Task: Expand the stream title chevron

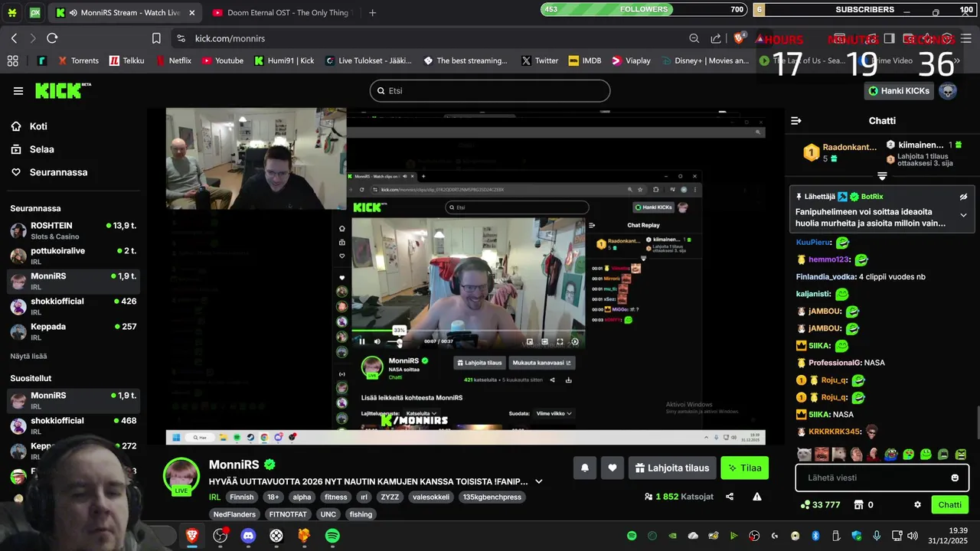Action: click(538, 481)
